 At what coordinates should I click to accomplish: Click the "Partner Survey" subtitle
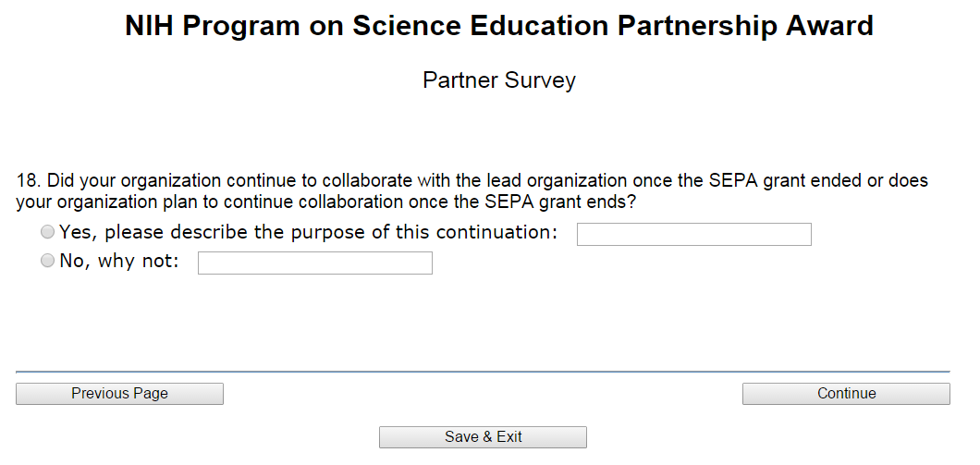tap(499, 80)
